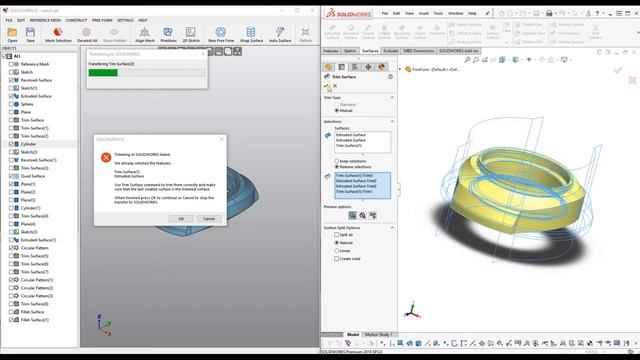This screenshot has width=640, height=360.
Task: Toggle visibility checkbox for Reference Mesh
Action: pyautogui.click(x=11, y=64)
